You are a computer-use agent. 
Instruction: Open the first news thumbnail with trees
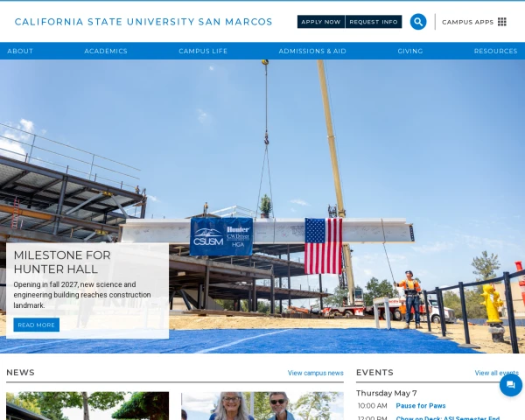[87, 406]
